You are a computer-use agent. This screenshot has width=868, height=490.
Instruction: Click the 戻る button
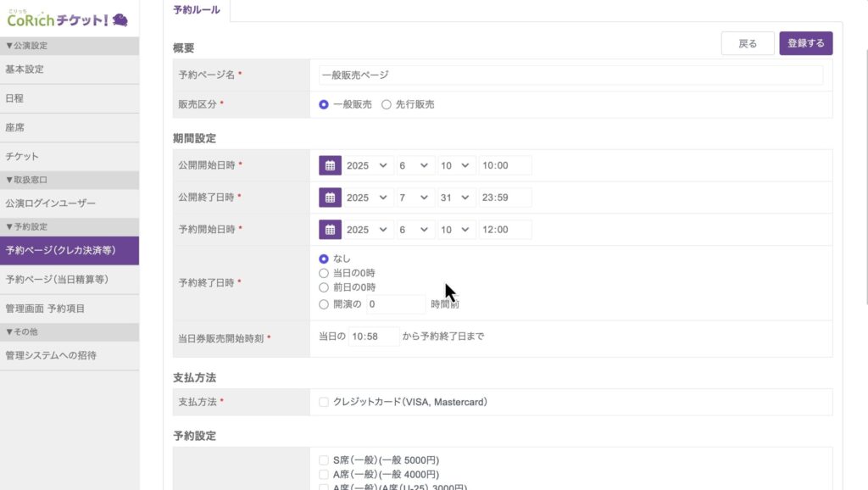tap(748, 43)
